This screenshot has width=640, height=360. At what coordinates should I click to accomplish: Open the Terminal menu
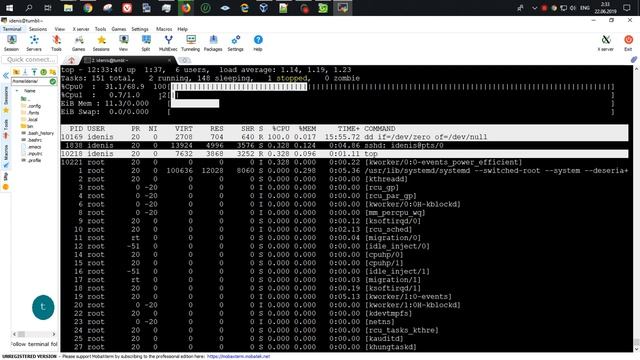tap(12, 29)
